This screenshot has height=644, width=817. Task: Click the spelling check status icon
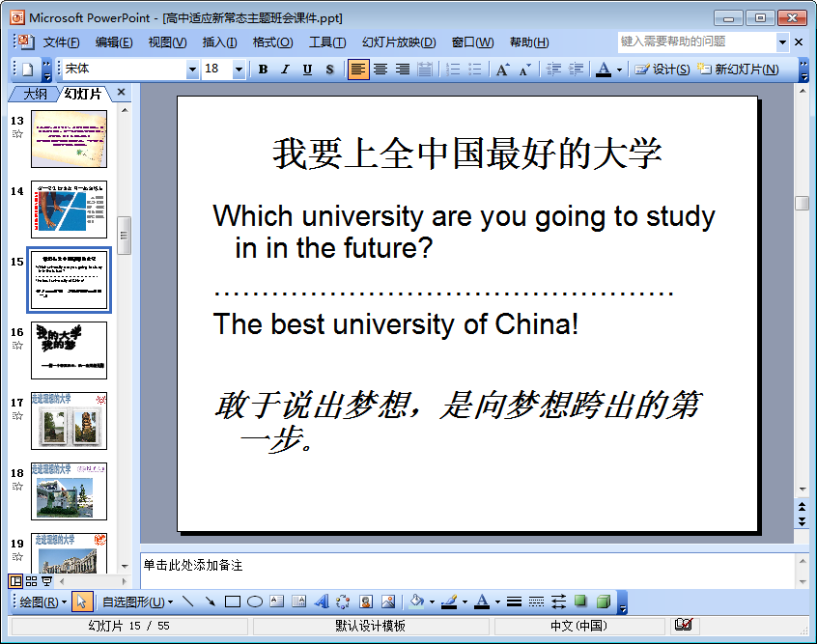tap(683, 624)
